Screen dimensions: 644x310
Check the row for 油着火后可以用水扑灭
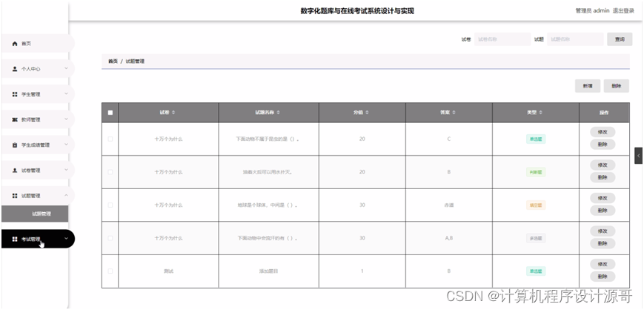[110, 172]
